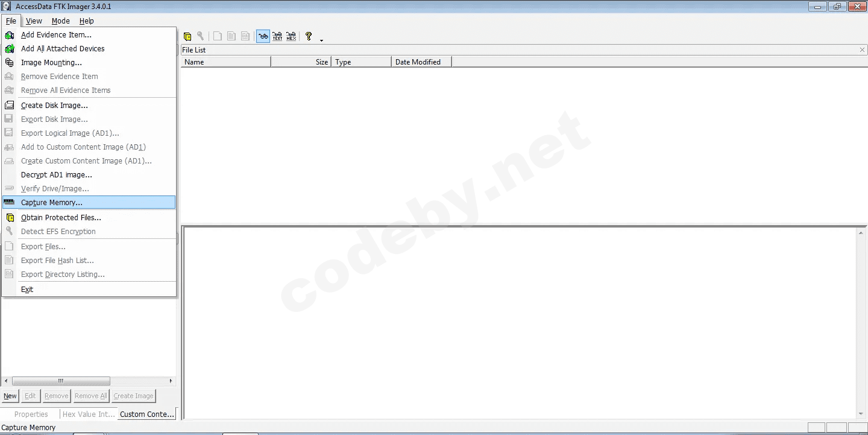Click the left arrow of the horizontal scrollbar
Viewport: 868px width, 435px height.
coord(7,381)
